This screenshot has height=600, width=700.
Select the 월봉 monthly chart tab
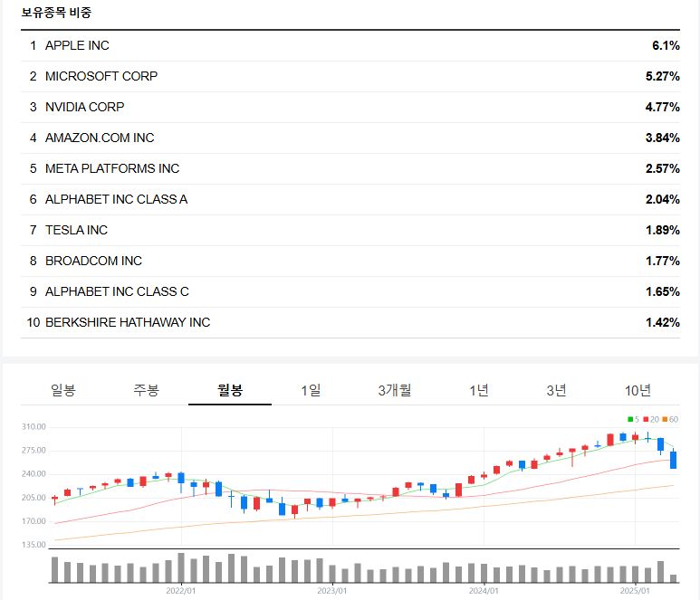230,390
